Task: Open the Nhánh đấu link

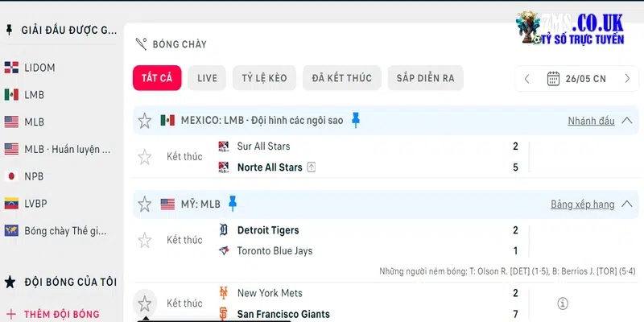Action: point(591,121)
